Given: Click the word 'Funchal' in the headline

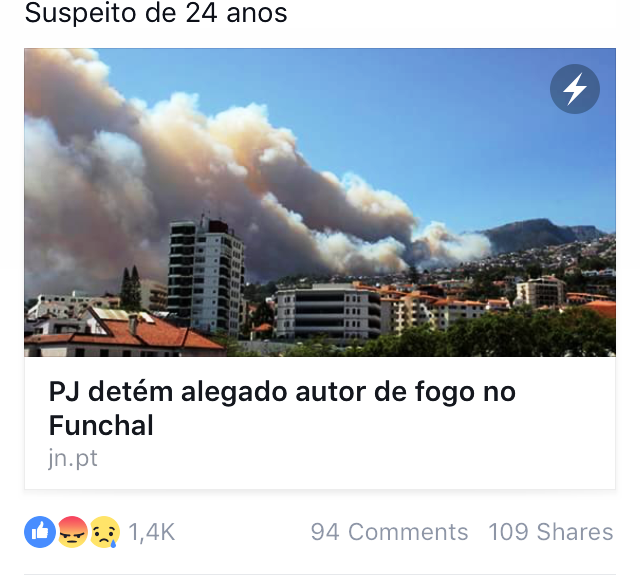Looking at the screenshot, I should point(101,425).
